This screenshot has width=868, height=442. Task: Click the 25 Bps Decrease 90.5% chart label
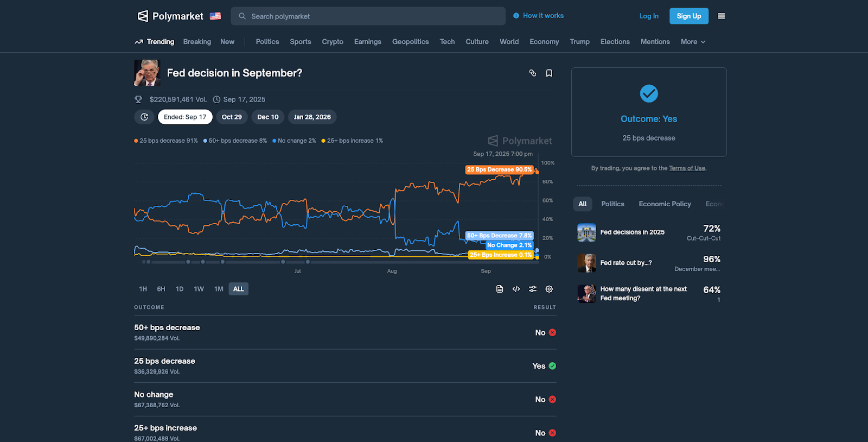click(499, 169)
